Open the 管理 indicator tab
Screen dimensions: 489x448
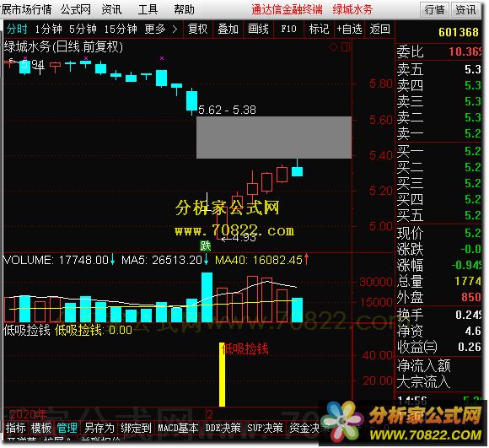67,428
